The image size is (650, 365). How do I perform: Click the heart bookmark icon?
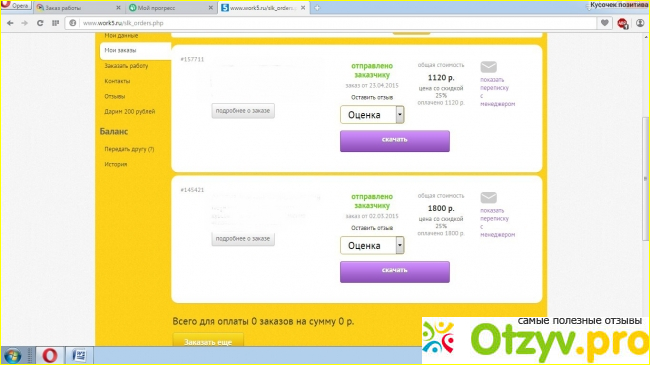coord(605,23)
